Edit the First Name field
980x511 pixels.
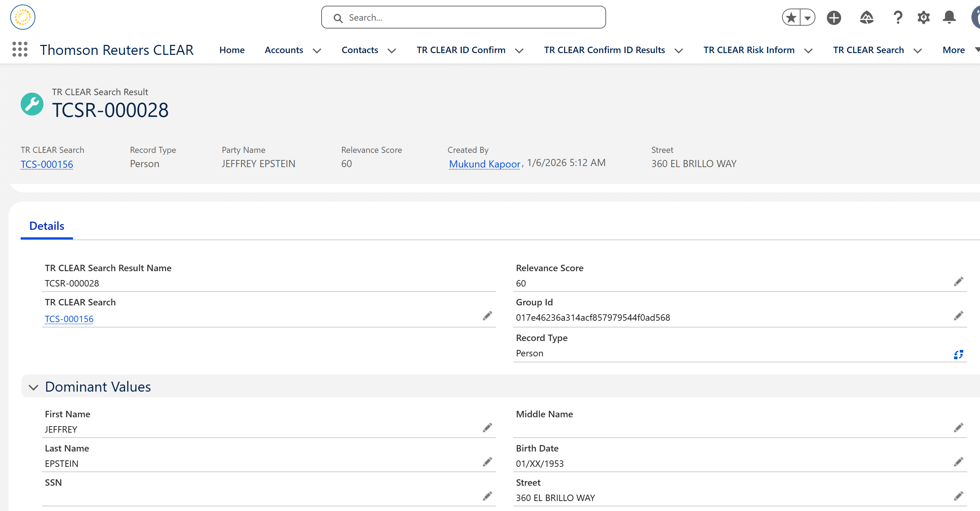(488, 428)
